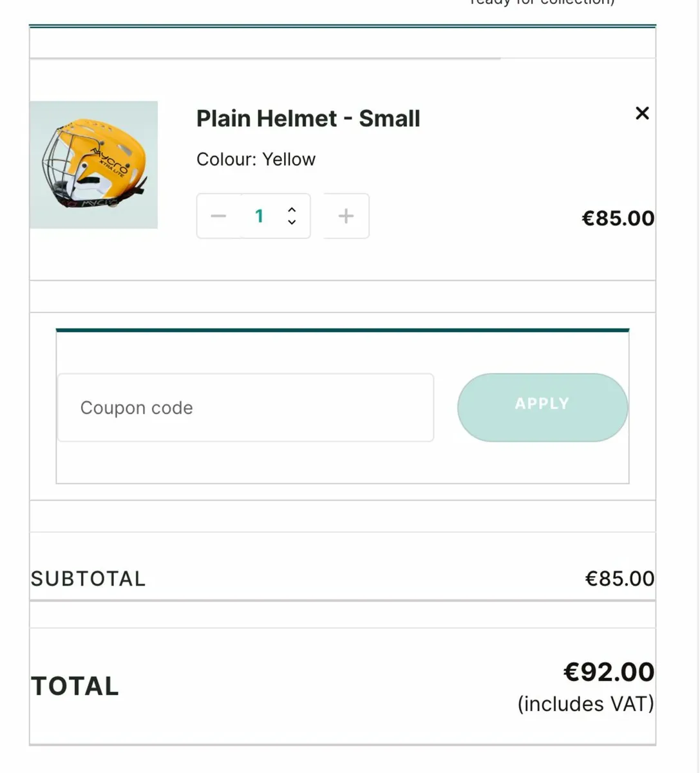The height and width of the screenshot is (773, 700).
Task: Select the quantity value 1
Action: click(260, 216)
